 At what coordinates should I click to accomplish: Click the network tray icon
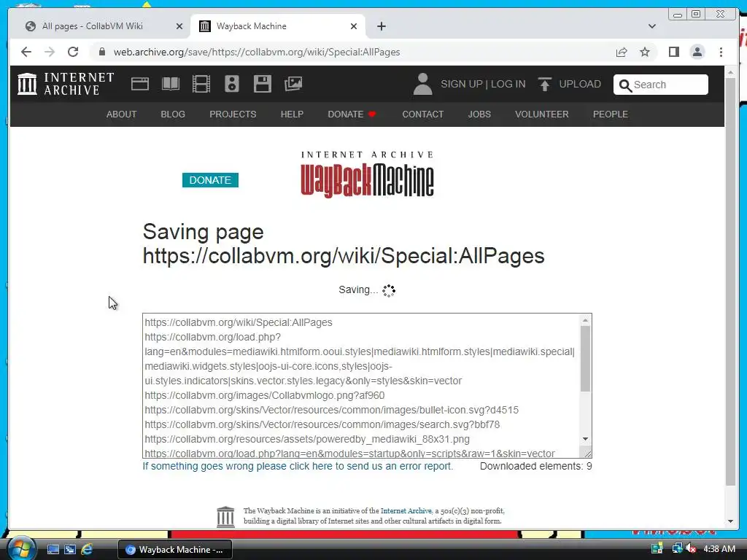pyautogui.click(x=677, y=548)
